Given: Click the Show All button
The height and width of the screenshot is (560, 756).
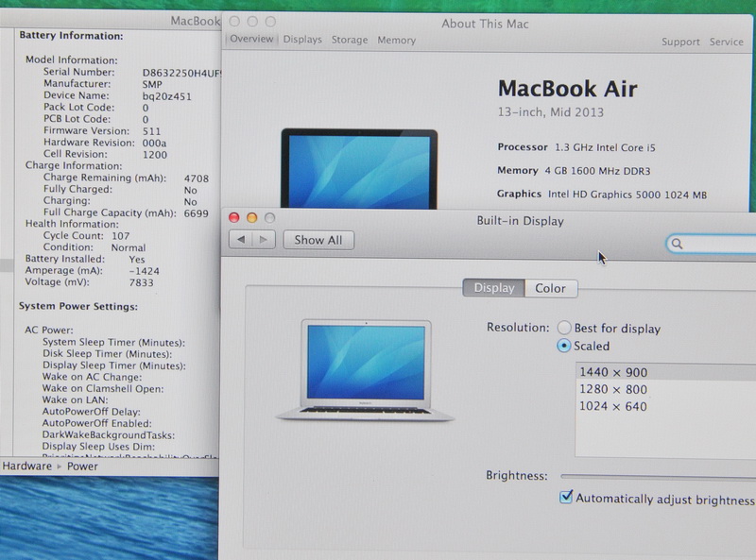Looking at the screenshot, I should (x=318, y=240).
